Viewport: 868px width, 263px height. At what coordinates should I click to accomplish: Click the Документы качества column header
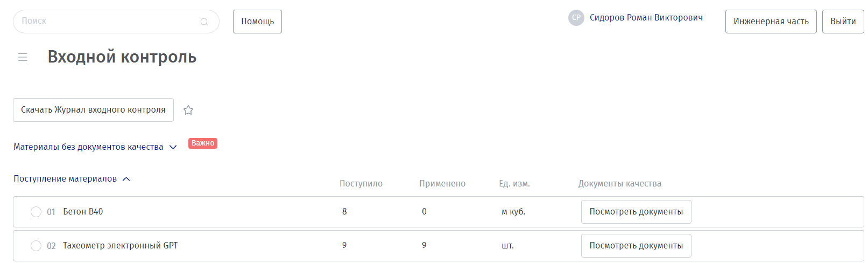click(619, 184)
